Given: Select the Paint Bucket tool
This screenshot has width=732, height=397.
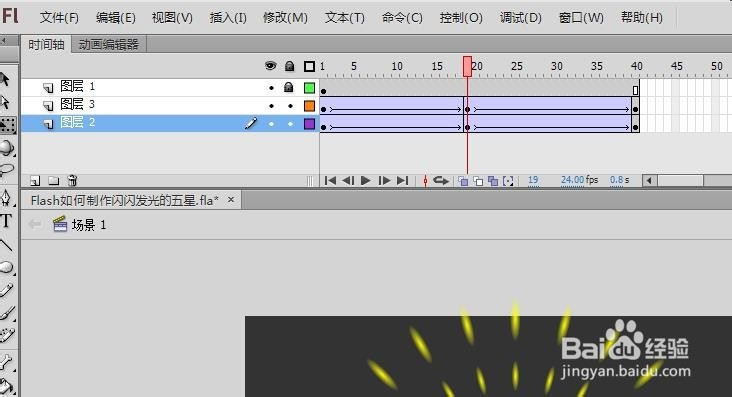Looking at the screenshot, I should [6, 386].
